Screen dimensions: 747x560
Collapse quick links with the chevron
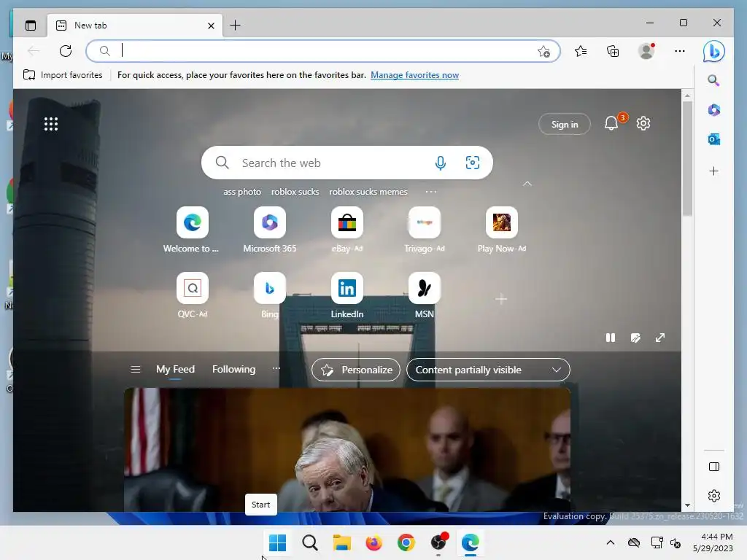(527, 184)
